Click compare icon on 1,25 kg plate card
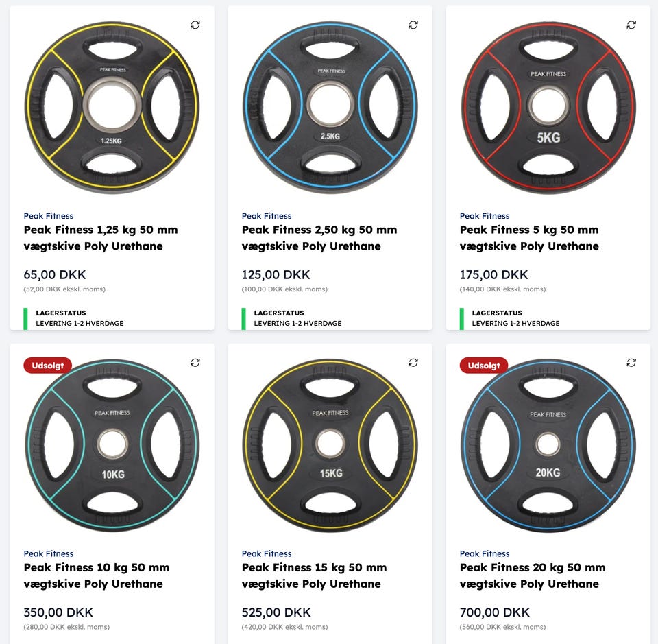The image size is (658, 644). point(195,25)
